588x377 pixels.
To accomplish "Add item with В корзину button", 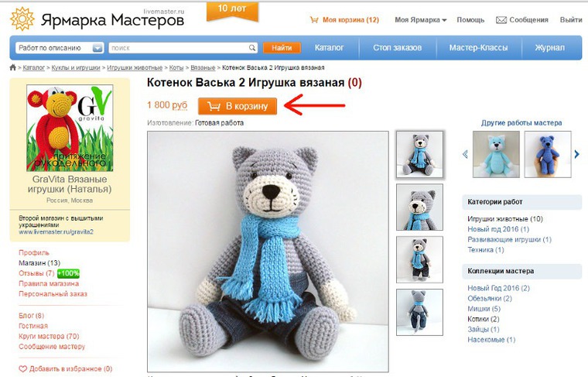I will 238,106.
